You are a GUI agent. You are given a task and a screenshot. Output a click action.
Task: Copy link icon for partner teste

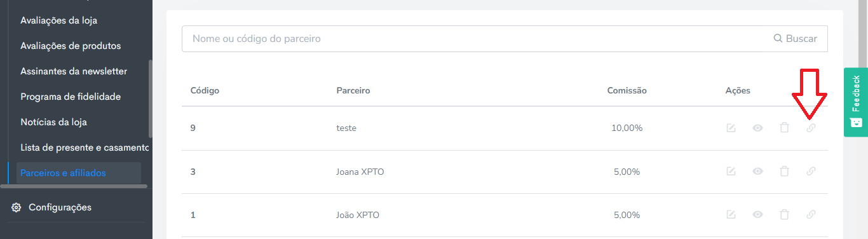click(x=811, y=128)
